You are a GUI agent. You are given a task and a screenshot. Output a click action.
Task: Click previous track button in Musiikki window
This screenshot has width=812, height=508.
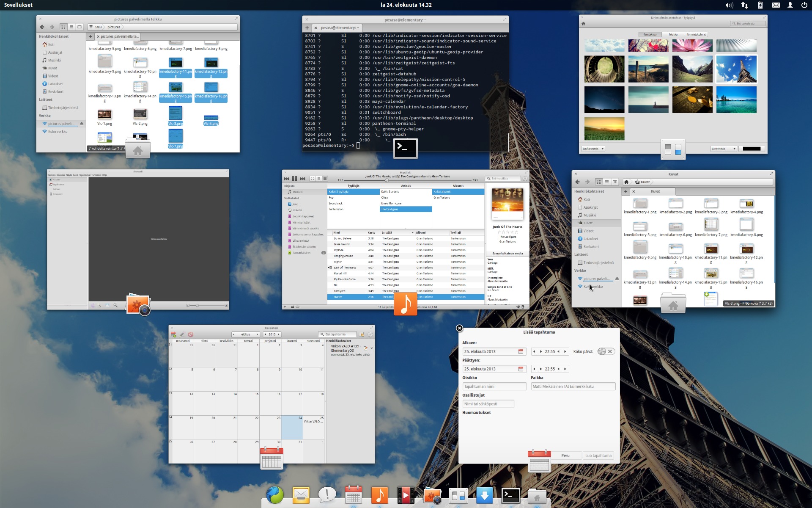(286, 179)
